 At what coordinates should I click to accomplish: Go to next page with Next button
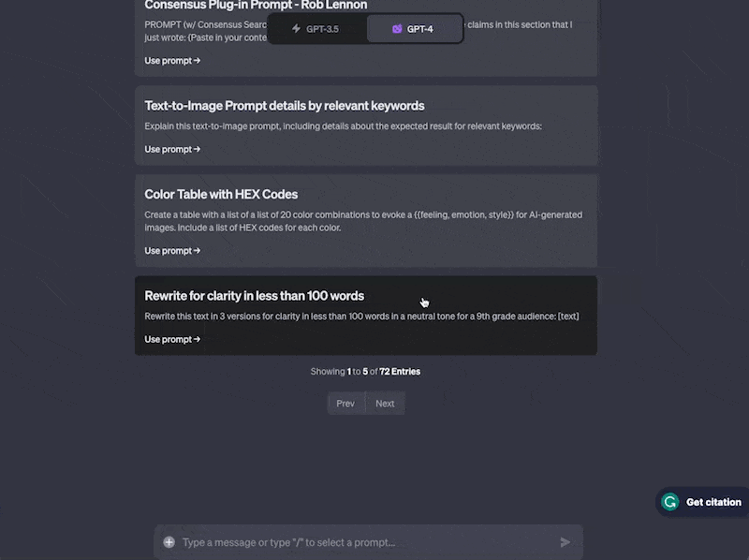[385, 404]
